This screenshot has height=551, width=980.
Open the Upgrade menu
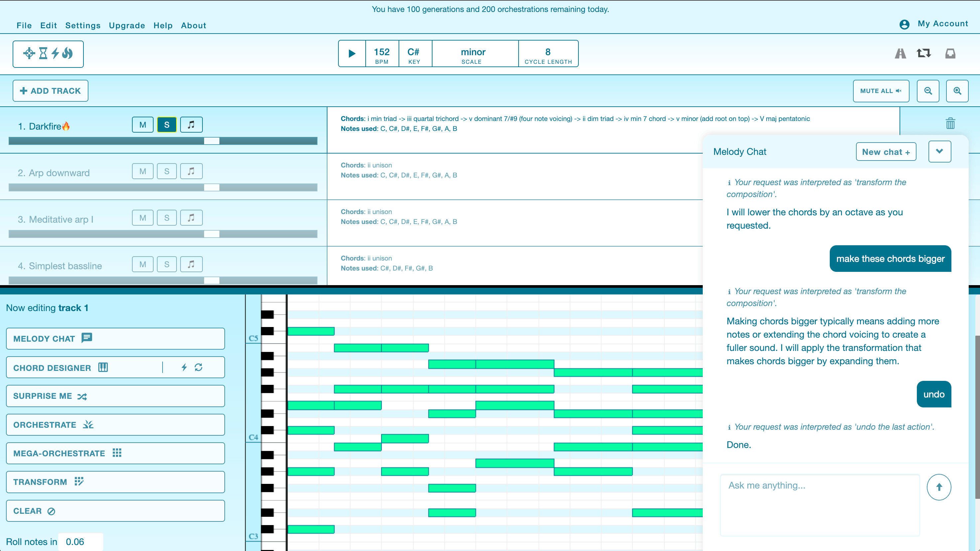pyautogui.click(x=127, y=26)
